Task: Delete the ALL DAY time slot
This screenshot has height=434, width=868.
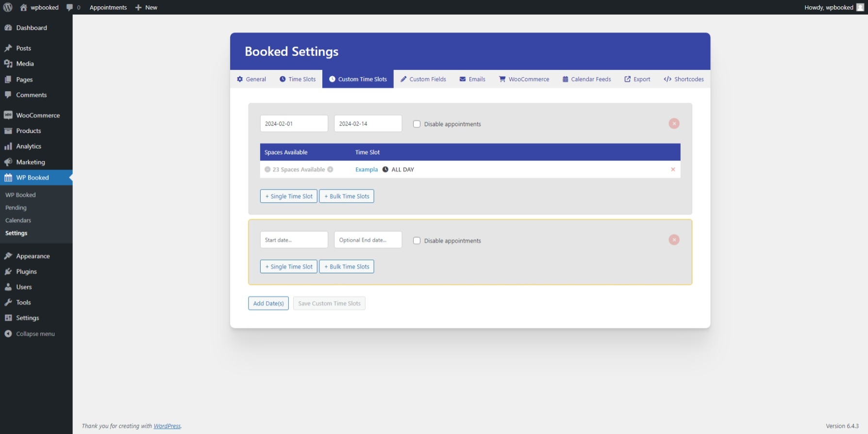Action: click(673, 169)
